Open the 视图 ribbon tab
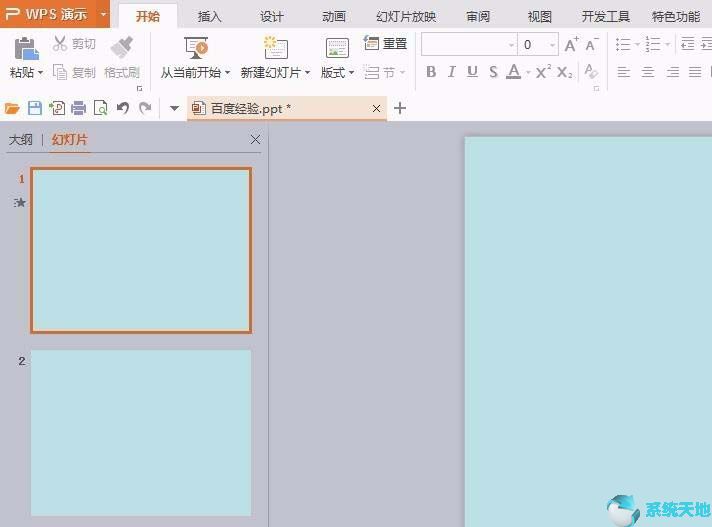This screenshot has height=527, width=712. pyautogui.click(x=539, y=17)
